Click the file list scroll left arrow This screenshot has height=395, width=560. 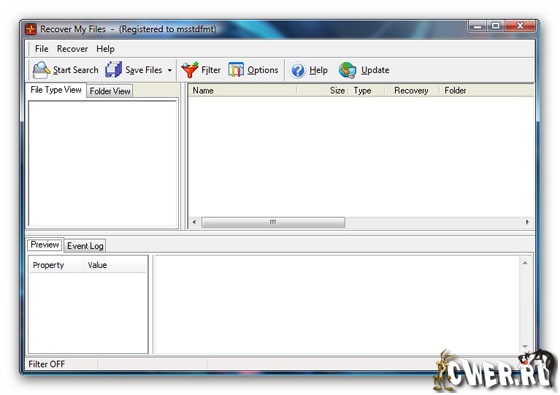tap(194, 222)
